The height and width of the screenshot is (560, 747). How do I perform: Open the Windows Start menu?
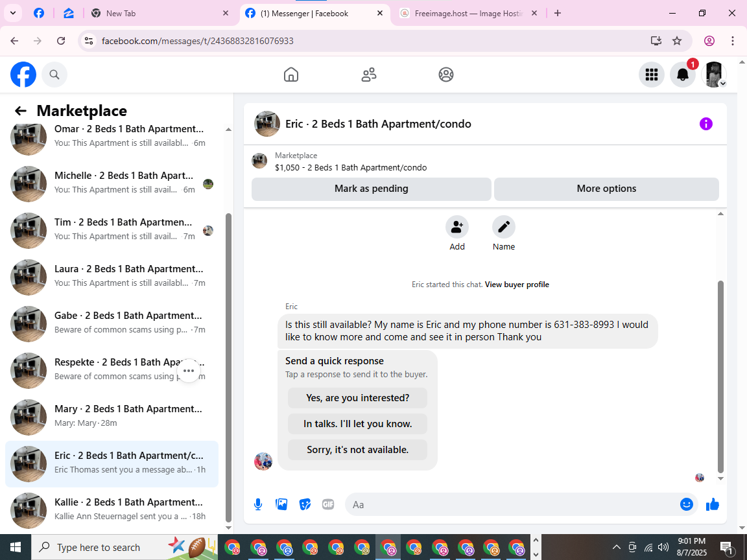(16, 547)
